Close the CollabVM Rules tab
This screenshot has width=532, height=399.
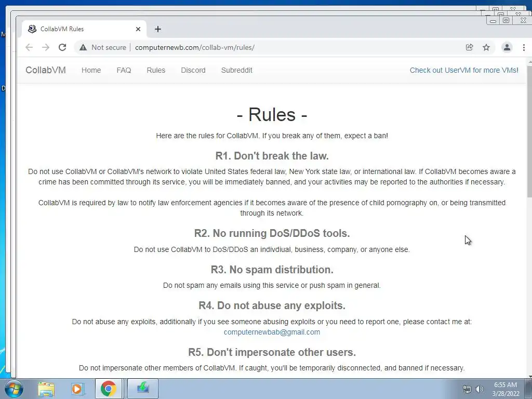[138, 29]
